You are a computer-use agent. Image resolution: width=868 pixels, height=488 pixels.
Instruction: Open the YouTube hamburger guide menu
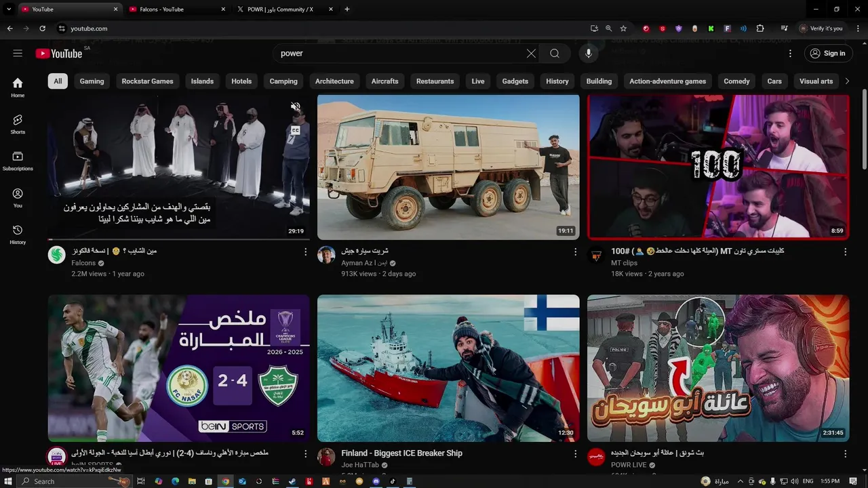[18, 54]
